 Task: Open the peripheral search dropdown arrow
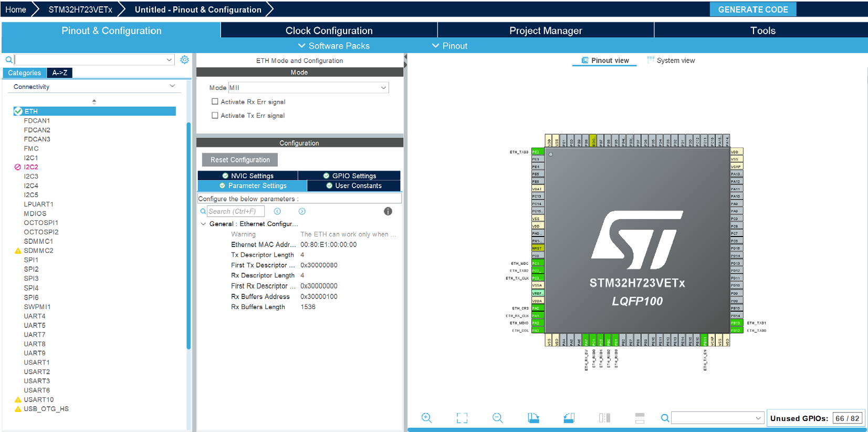[169, 60]
